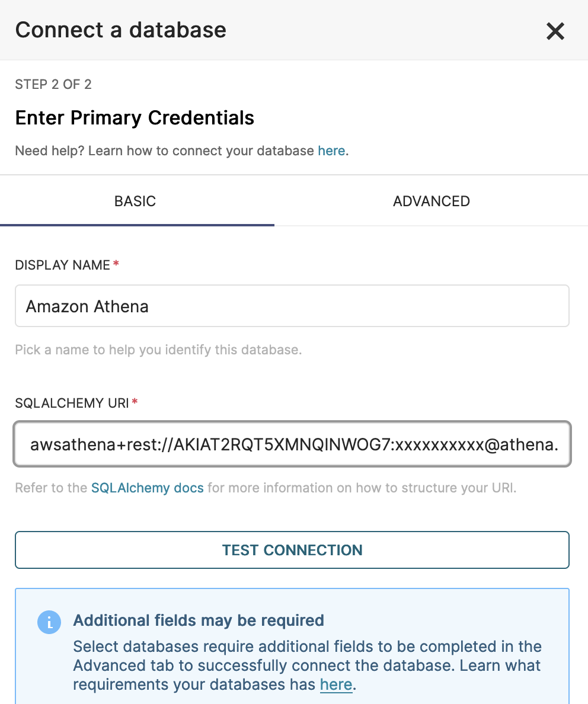Screen dimensions: 588x704
Task: Click the 'Pick a name' helper text
Action: (158, 350)
